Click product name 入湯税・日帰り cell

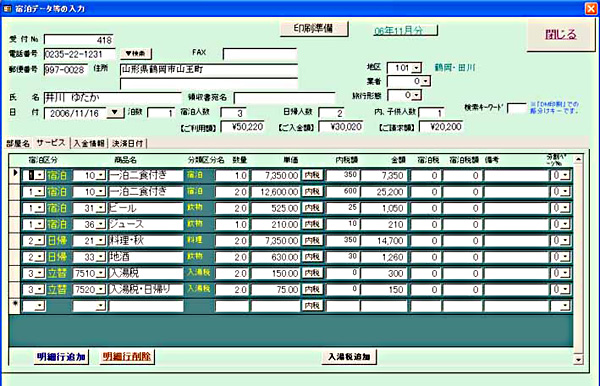(146, 290)
